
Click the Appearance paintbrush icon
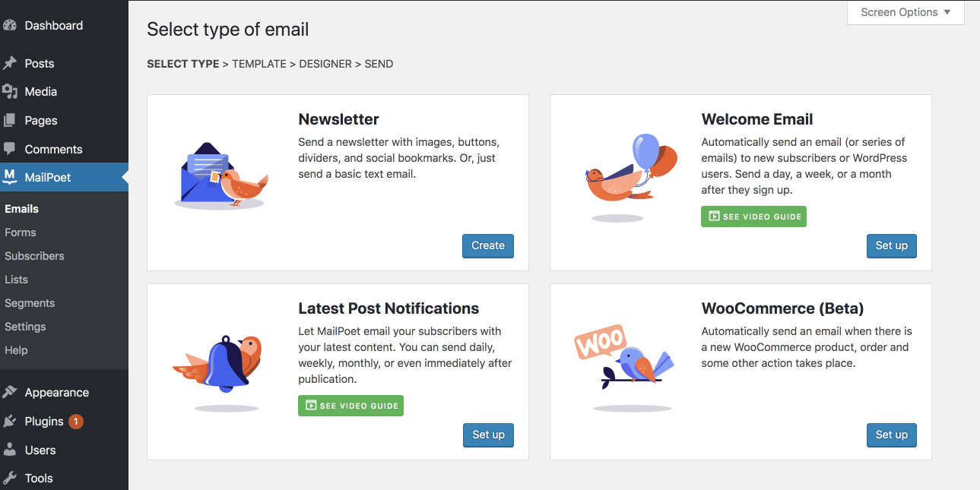point(12,392)
